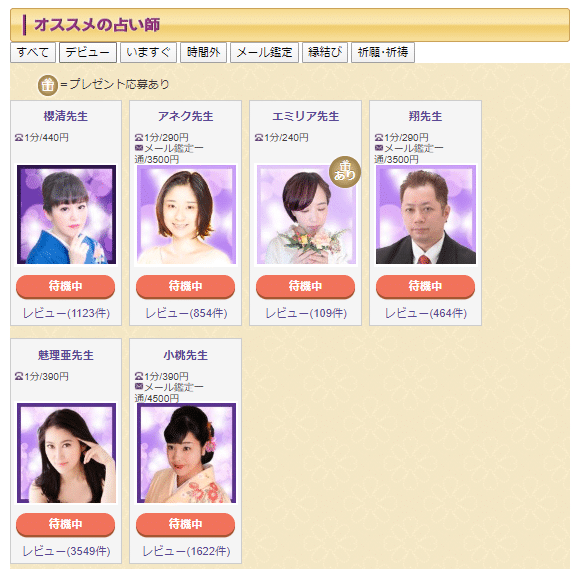Screen dimensions: 573x569
Task: Click the phone icon under 翔先生
Action: click(379, 137)
